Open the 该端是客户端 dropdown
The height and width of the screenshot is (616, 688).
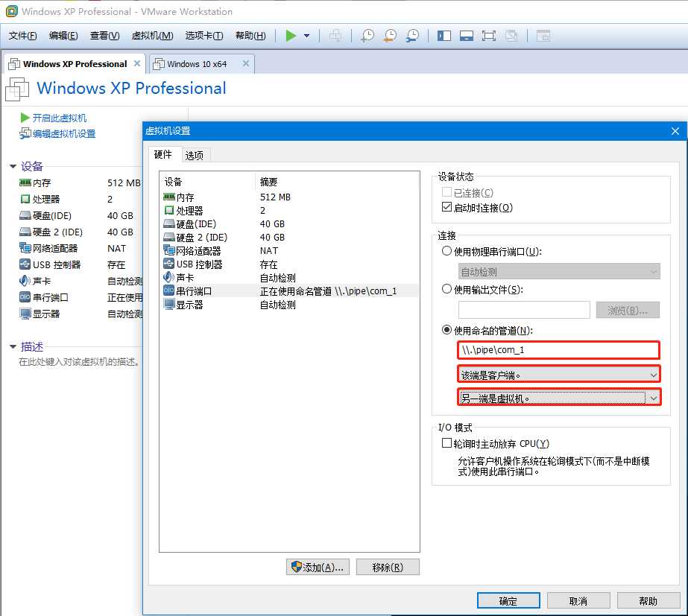tap(558, 375)
